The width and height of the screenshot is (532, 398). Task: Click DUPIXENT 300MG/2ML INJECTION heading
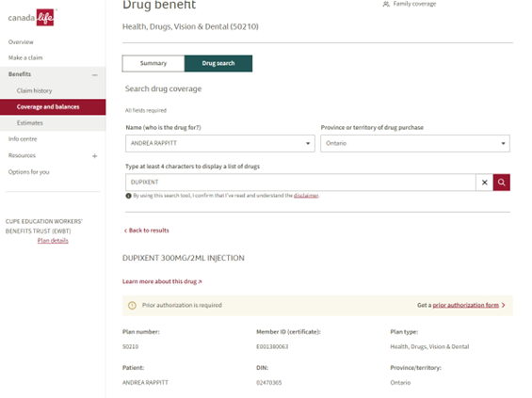tap(184, 258)
